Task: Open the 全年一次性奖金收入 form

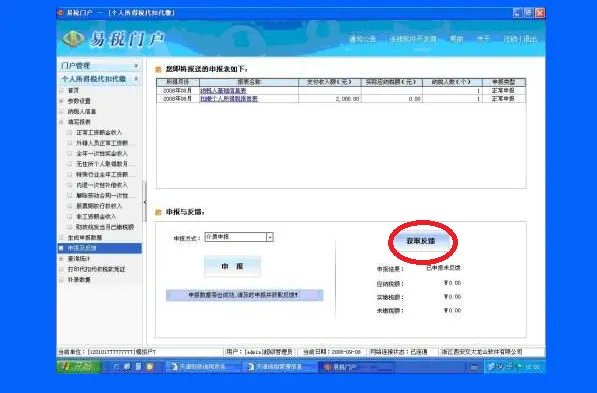Action: pyautogui.click(x=101, y=153)
